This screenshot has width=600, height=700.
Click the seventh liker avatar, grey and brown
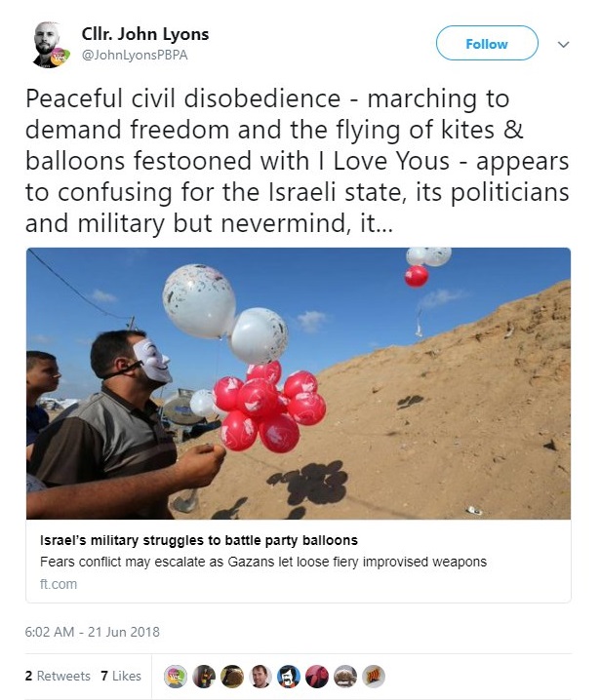[345, 677]
